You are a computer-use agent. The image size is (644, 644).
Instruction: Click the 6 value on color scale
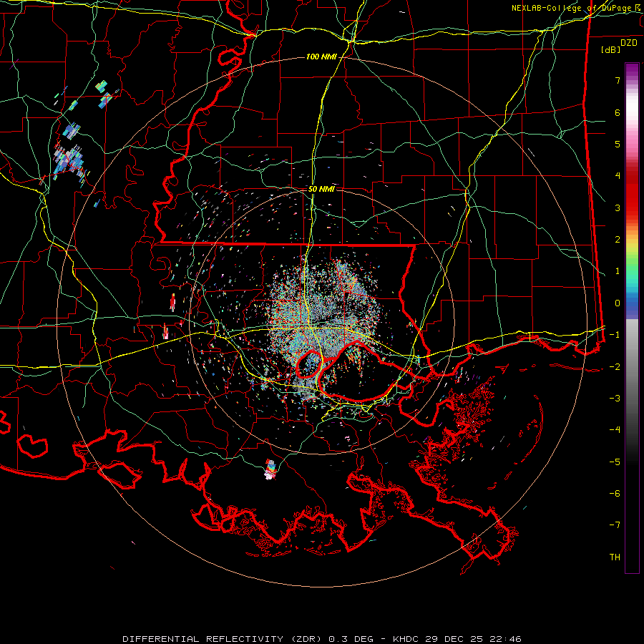618,112
